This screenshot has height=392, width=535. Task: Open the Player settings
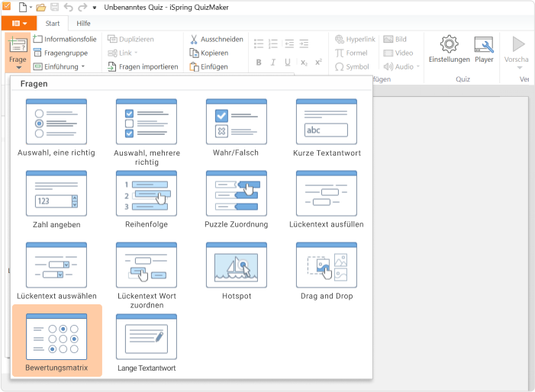click(x=484, y=49)
